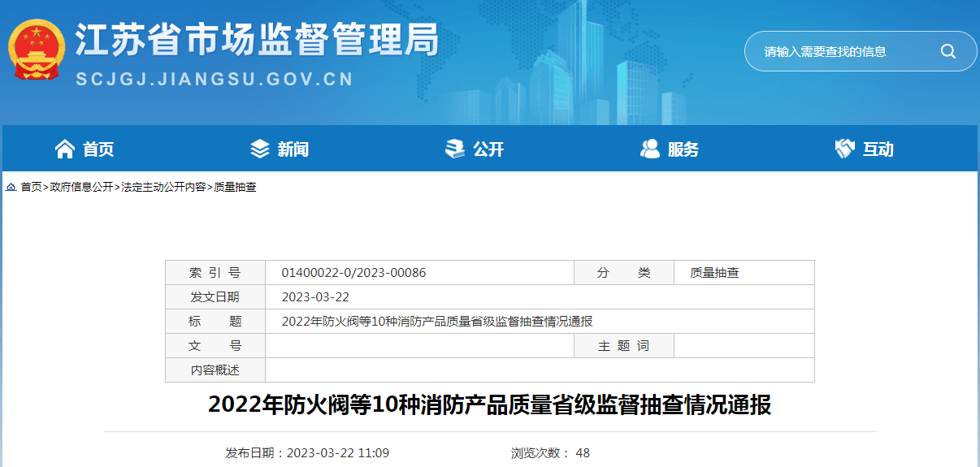Go to 政府信息公开 in the breadcrumb
The height and width of the screenshot is (467, 980).
[x=81, y=187]
